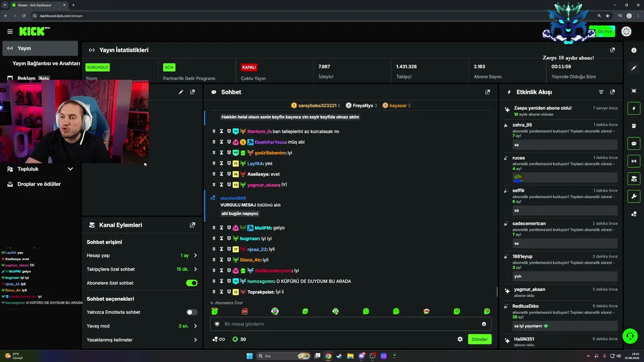Viewport: 644px width, 362px height.
Task: Open the browser tab search dropdown
Action: (5, 5)
